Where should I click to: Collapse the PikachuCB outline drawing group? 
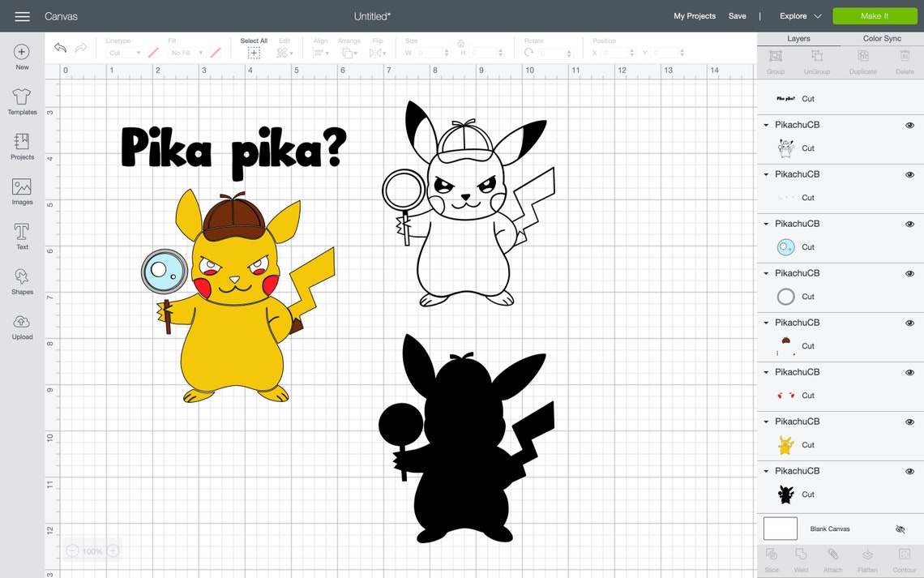[766, 125]
